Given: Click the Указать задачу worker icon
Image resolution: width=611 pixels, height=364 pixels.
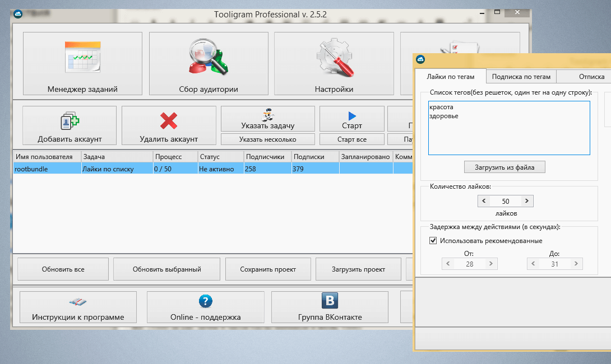Looking at the screenshot, I should [x=268, y=115].
